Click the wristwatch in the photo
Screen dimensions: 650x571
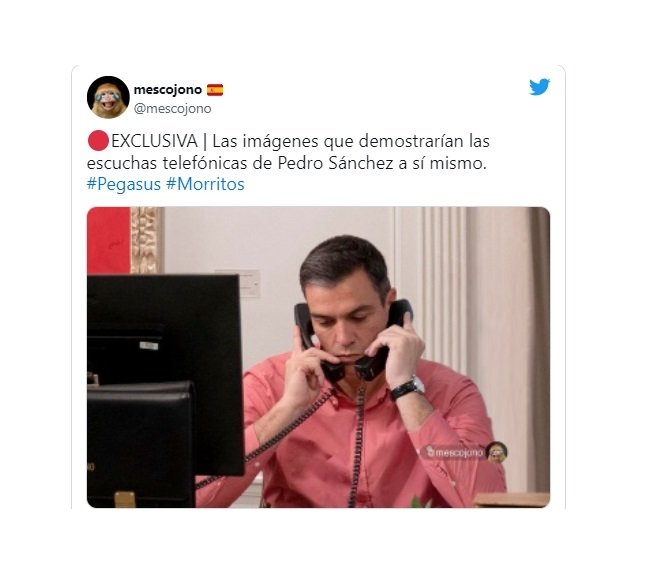pos(407,389)
